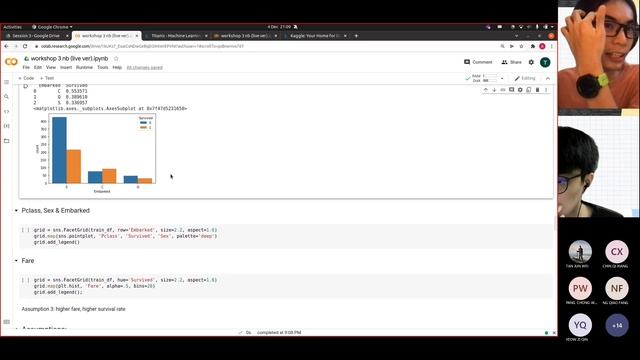Open the Insert menu
This screenshot has width=640, height=360.
(66, 67)
